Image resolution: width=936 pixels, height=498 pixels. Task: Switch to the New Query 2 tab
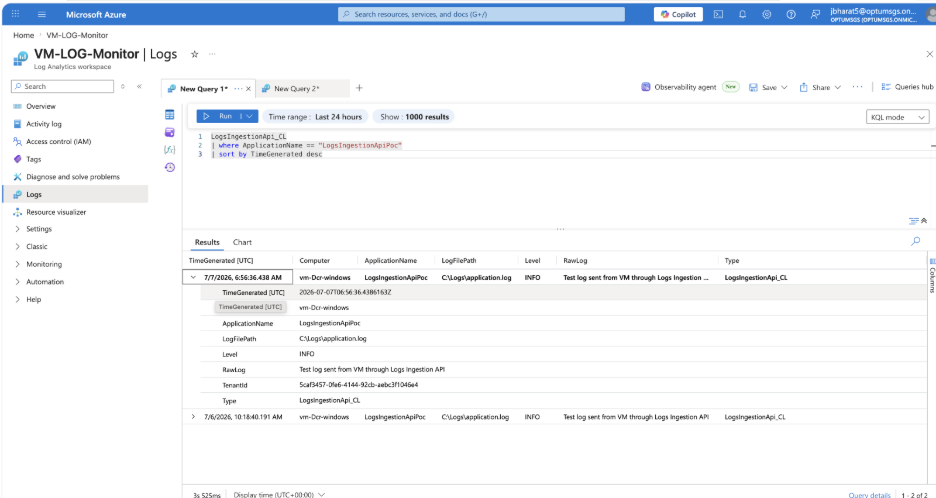coord(297,88)
